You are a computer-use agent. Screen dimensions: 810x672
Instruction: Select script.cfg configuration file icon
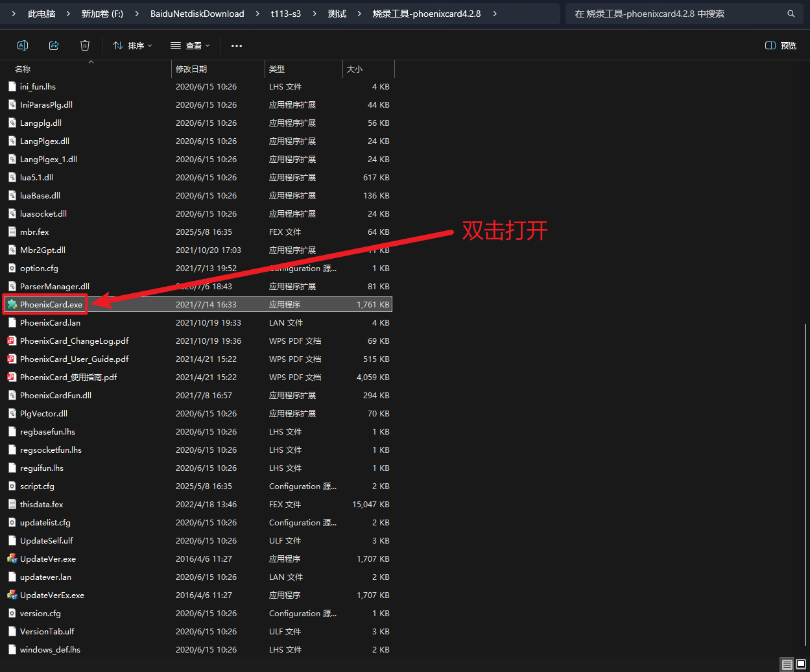point(12,486)
